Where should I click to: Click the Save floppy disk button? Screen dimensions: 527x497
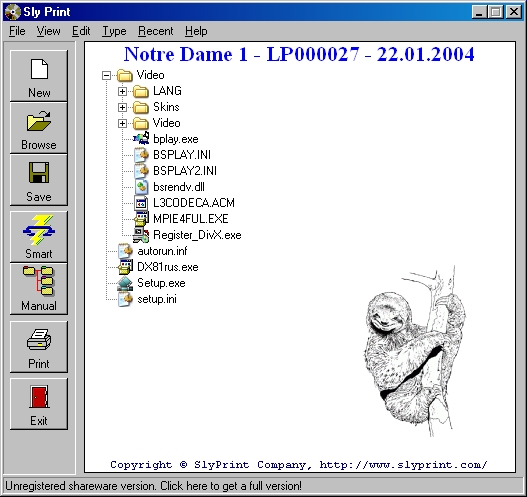tap(39, 180)
